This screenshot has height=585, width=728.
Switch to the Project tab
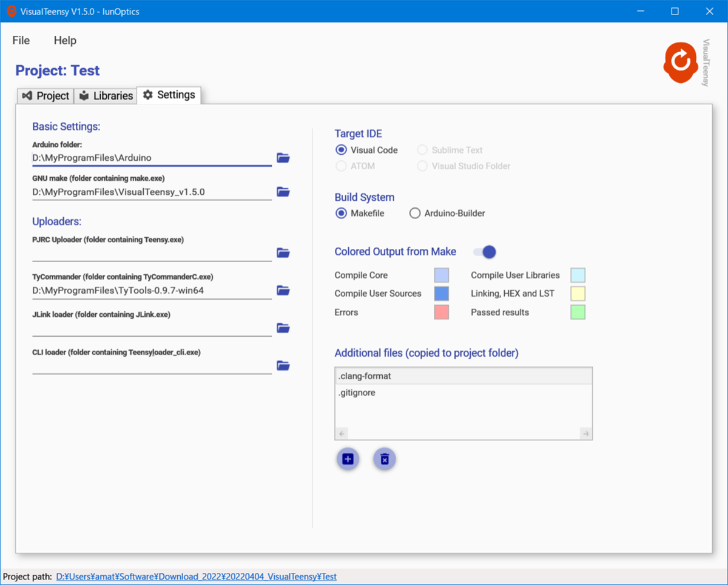45,96
